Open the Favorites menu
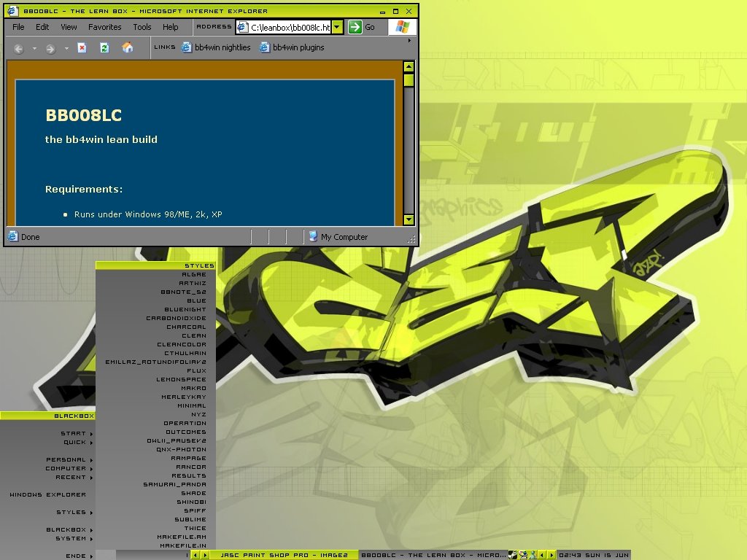The image size is (747, 560). 105,27
